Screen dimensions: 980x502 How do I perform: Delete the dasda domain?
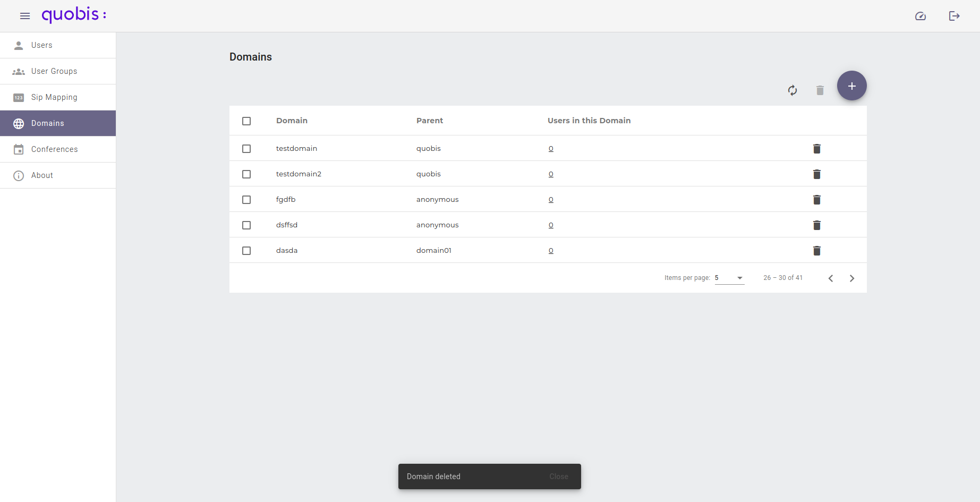pos(817,251)
